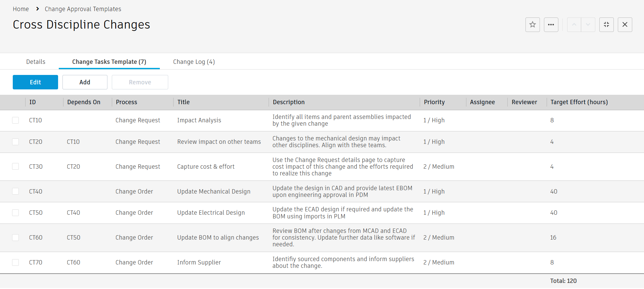Switch to the Details tab
644x289 pixels.
(x=36, y=62)
